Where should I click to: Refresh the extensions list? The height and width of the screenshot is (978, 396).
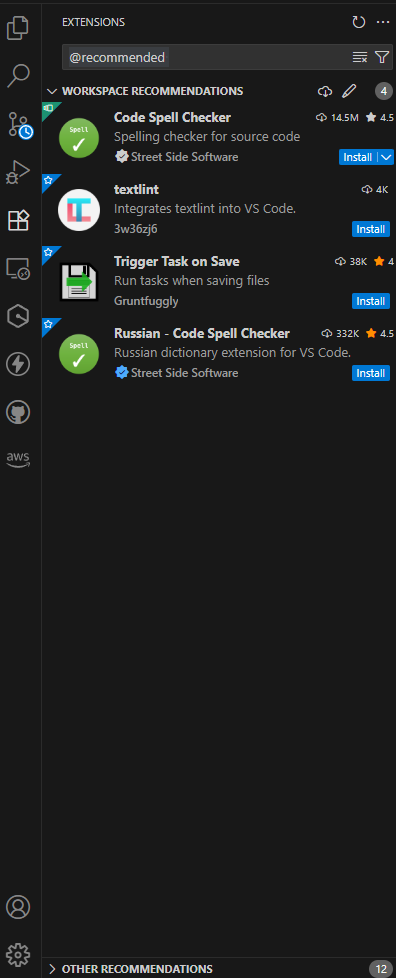pos(359,22)
